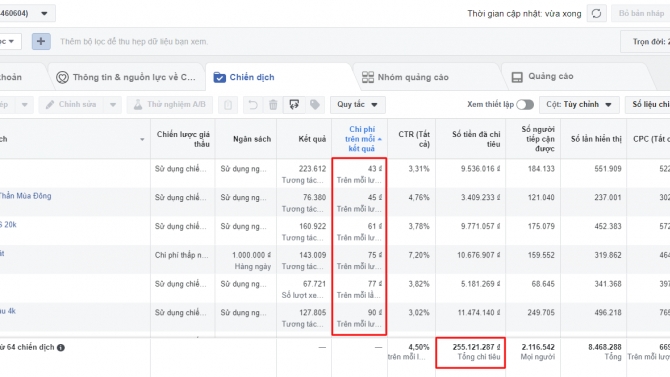This screenshot has height=377, width=670.
Task: Add a filter with the plus button
Action: [x=41, y=41]
